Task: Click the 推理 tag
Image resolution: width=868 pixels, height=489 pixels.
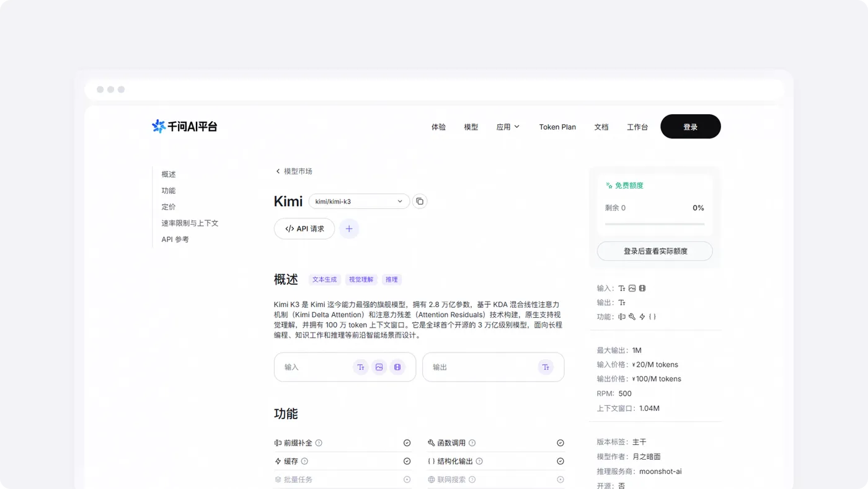Action: [x=391, y=280]
